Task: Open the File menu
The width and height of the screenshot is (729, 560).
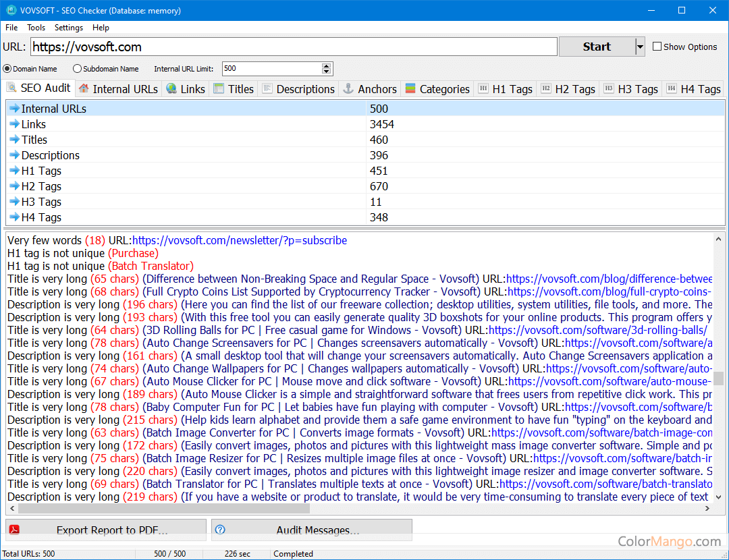Action: 11,28
